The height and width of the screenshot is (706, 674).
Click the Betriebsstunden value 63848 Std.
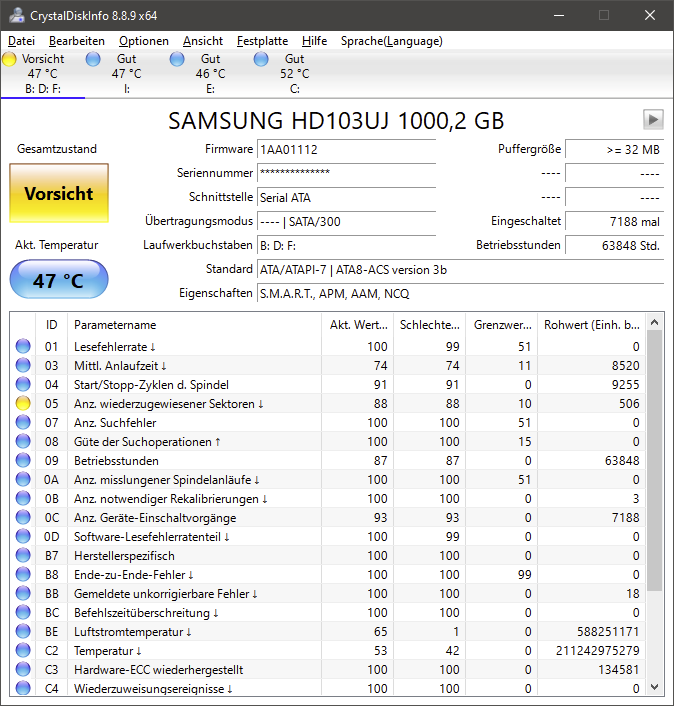(x=615, y=245)
